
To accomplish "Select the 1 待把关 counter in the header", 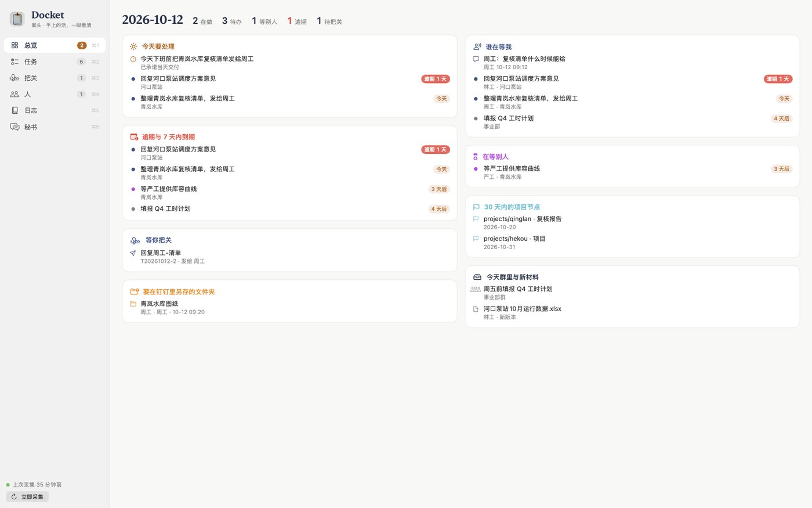I will (329, 21).
